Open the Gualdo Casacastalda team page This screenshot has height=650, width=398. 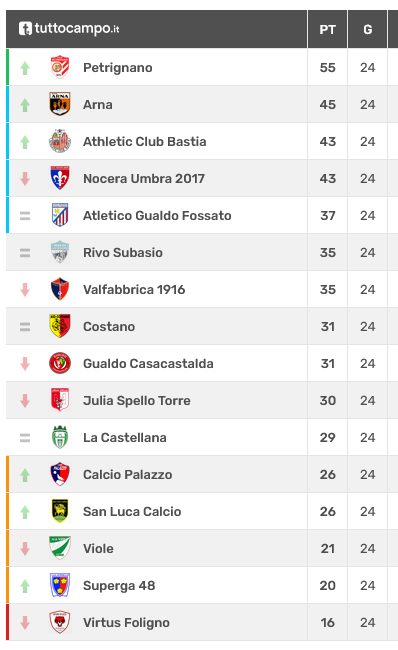click(x=148, y=364)
